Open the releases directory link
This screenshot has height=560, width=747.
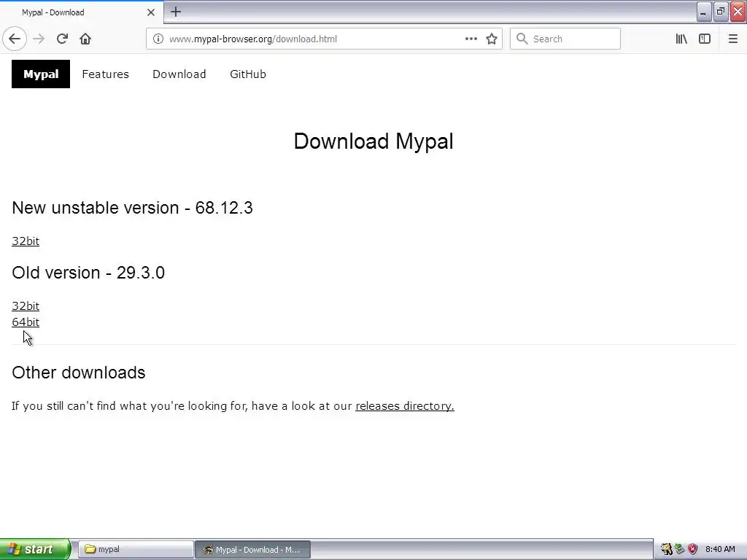point(404,405)
